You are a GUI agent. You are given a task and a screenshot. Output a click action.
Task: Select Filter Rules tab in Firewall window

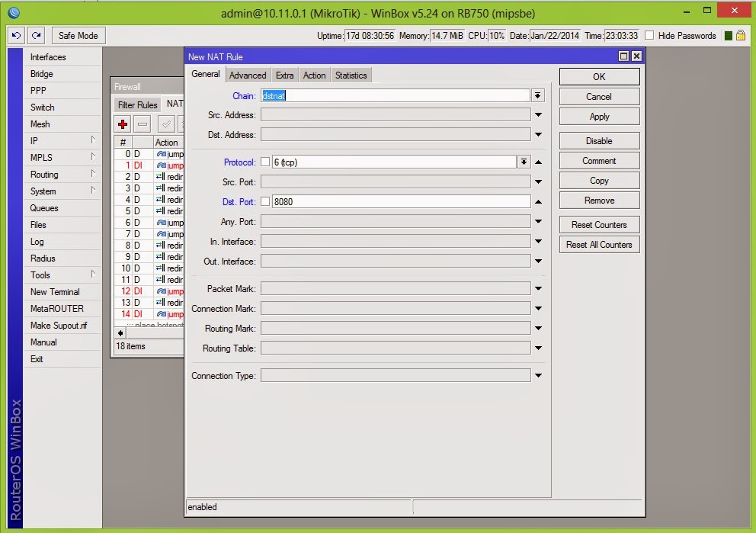point(137,104)
